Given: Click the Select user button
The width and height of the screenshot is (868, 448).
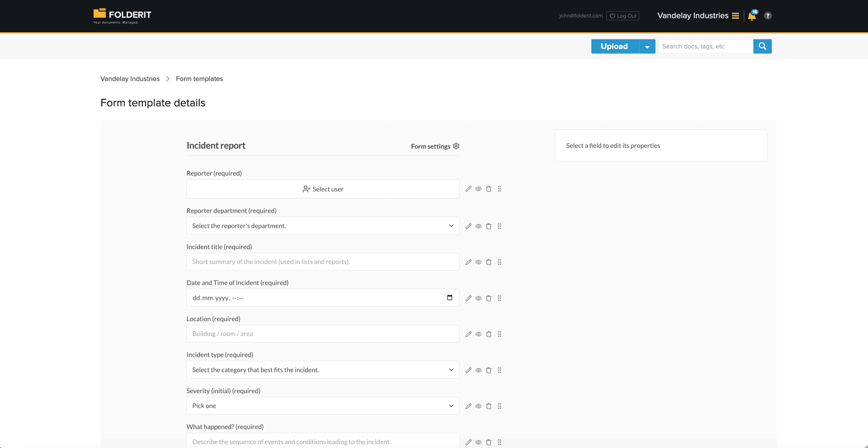Looking at the screenshot, I should pyautogui.click(x=323, y=189).
